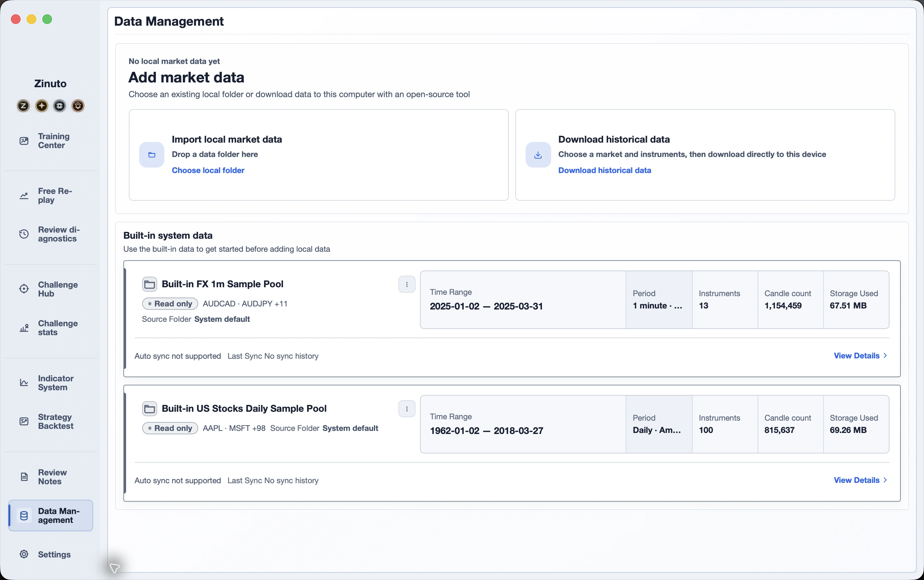This screenshot has height=580, width=924.
Task: Open Review Notes from the sidebar
Action: coord(51,477)
